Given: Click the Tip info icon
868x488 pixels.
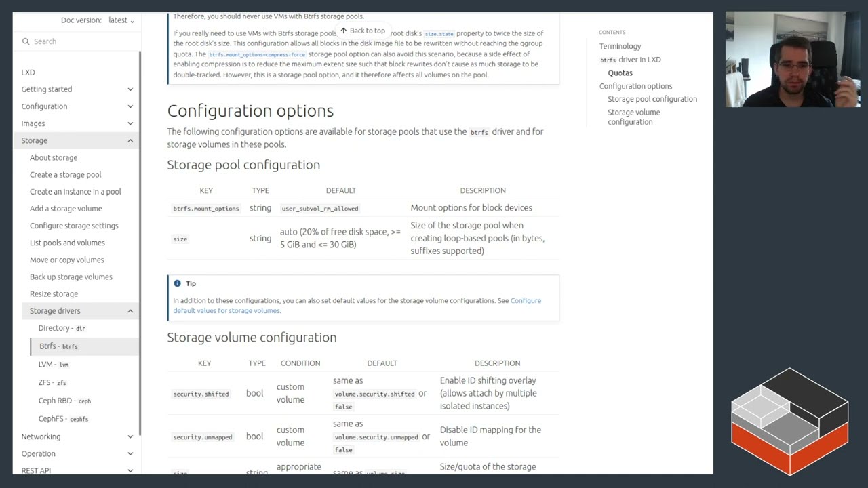Looking at the screenshot, I should point(177,283).
